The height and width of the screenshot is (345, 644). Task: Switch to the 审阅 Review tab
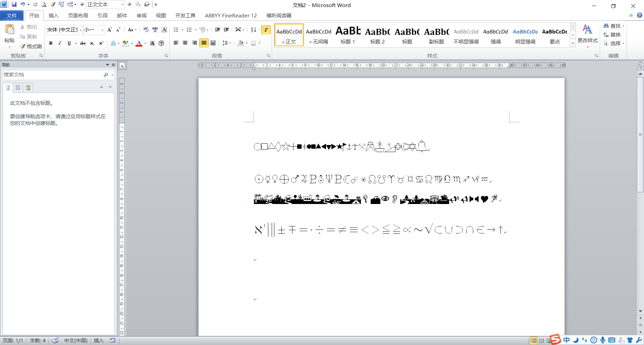pos(141,15)
